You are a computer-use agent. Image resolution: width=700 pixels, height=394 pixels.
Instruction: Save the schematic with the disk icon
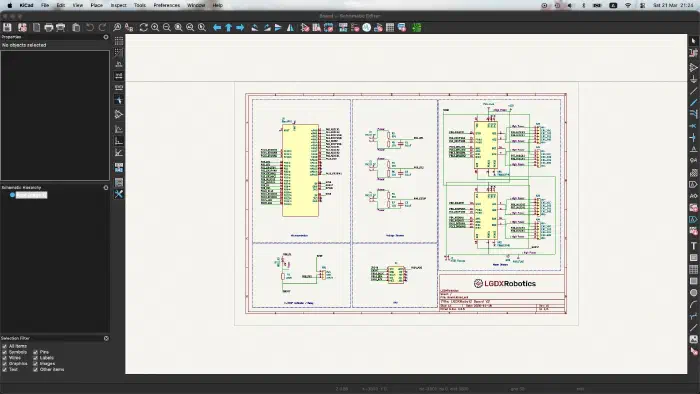(7, 28)
